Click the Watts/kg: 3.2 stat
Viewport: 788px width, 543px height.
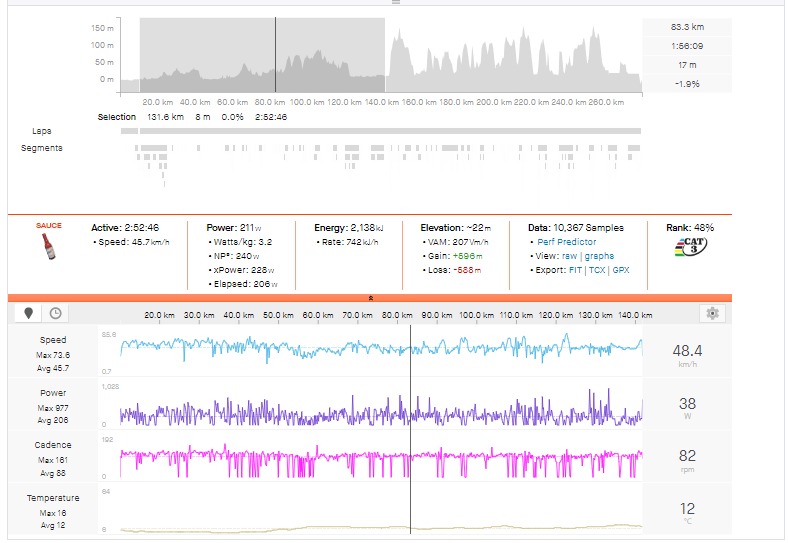243,242
